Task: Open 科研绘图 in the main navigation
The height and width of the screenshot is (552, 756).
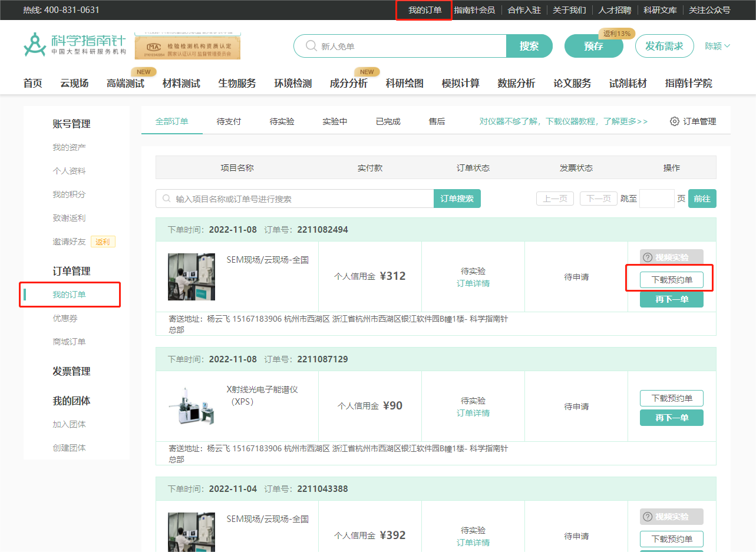Action: coord(404,84)
